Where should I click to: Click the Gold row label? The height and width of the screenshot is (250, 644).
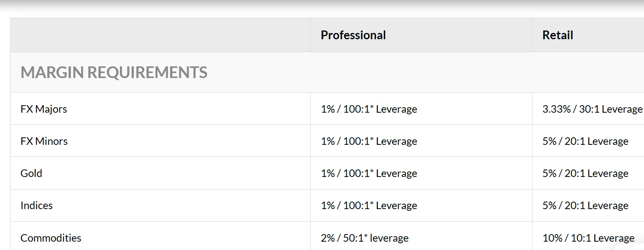point(31,173)
